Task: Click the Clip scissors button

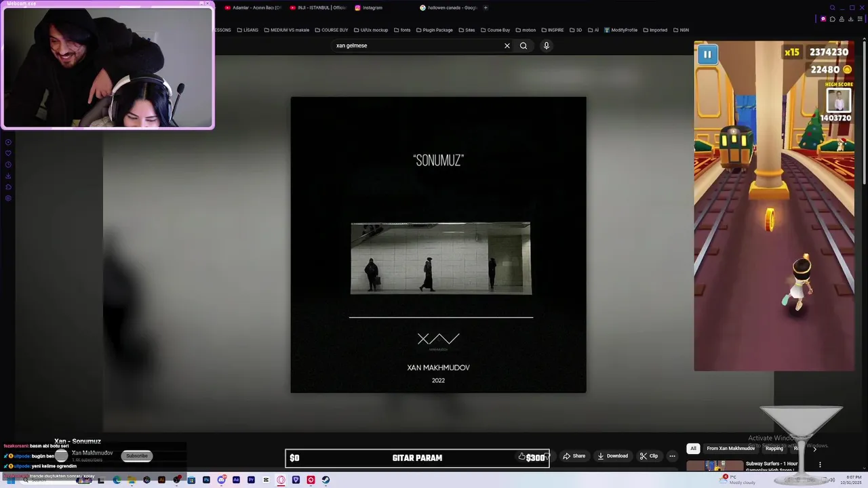Action: (x=649, y=456)
